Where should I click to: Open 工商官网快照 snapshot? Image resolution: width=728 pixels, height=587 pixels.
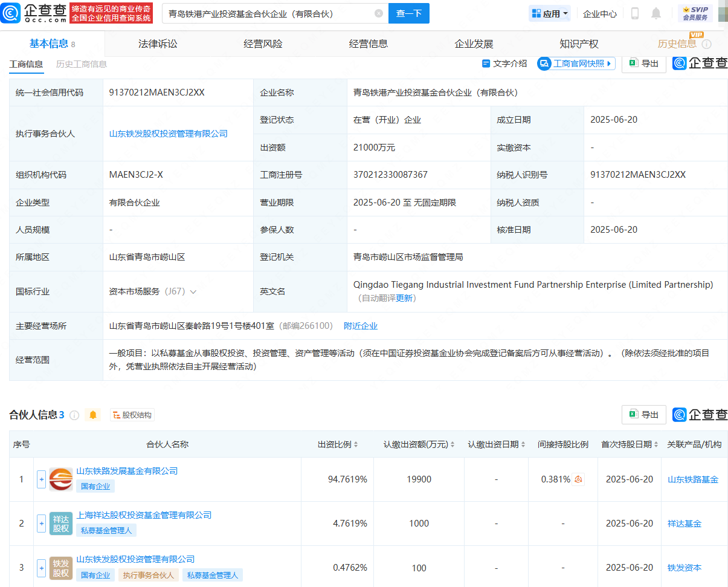point(576,63)
